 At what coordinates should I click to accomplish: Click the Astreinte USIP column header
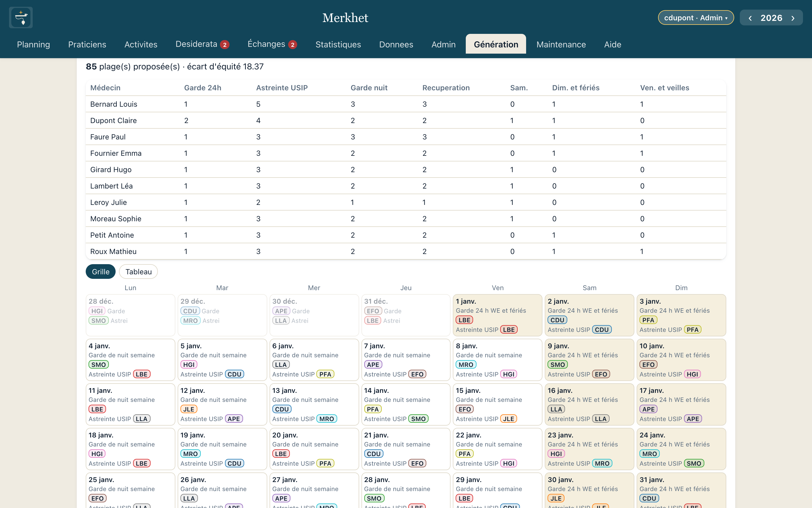tap(282, 88)
